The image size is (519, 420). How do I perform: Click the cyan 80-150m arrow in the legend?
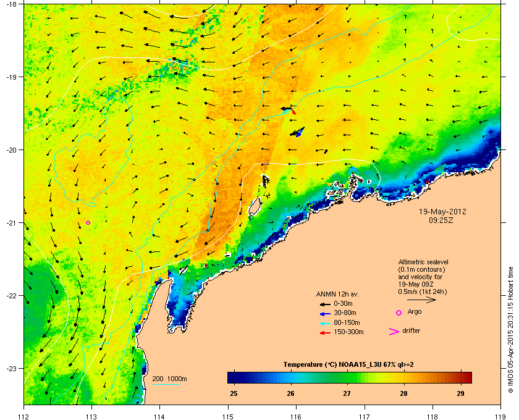click(x=325, y=324)
